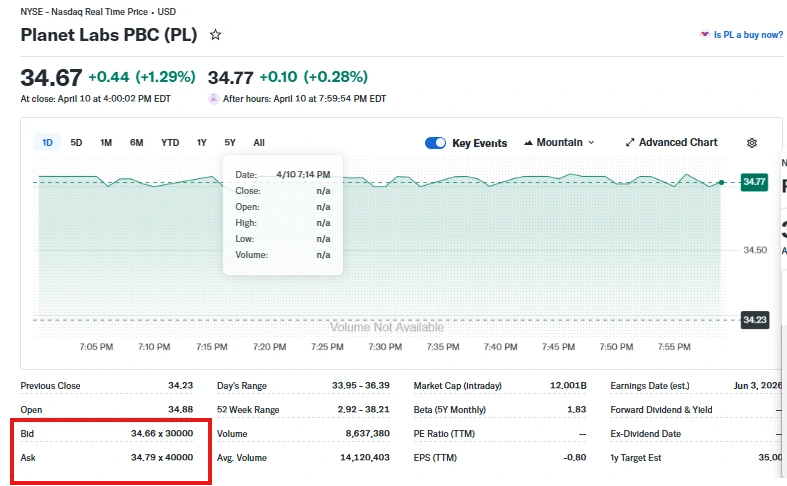Open the Mountain chart type dropdown
Viewport: 787px width, 486px height.
(x=559, y=143)
